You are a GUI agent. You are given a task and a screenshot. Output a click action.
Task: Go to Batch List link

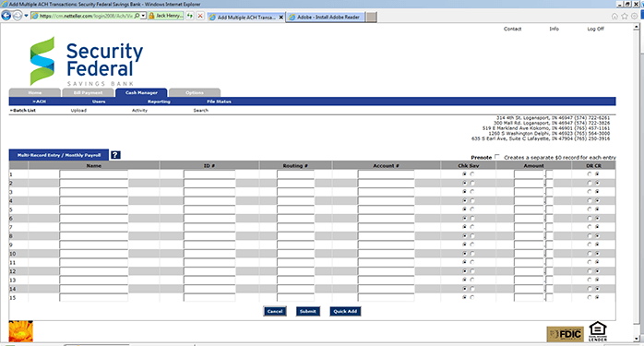(23, 110)
